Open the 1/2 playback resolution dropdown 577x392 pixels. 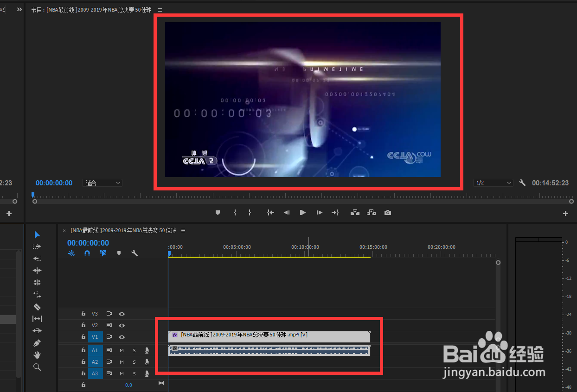pyautogui.click(x=493, y=183)
